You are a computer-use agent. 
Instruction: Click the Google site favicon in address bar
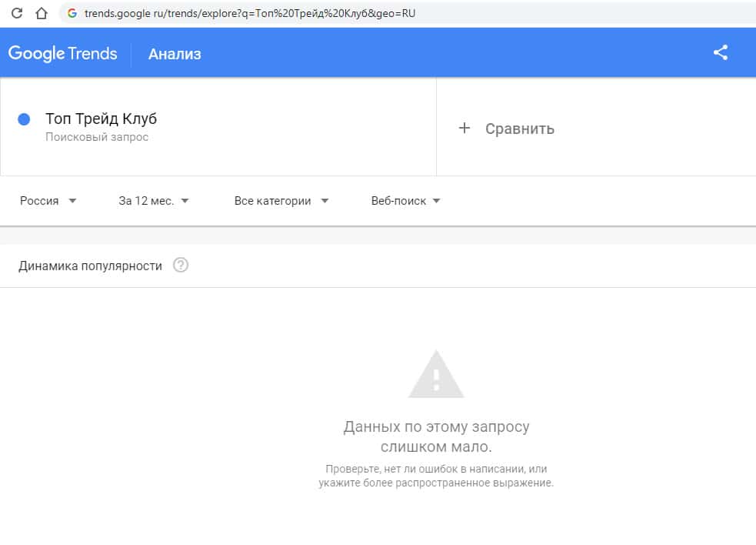(72, 13)
